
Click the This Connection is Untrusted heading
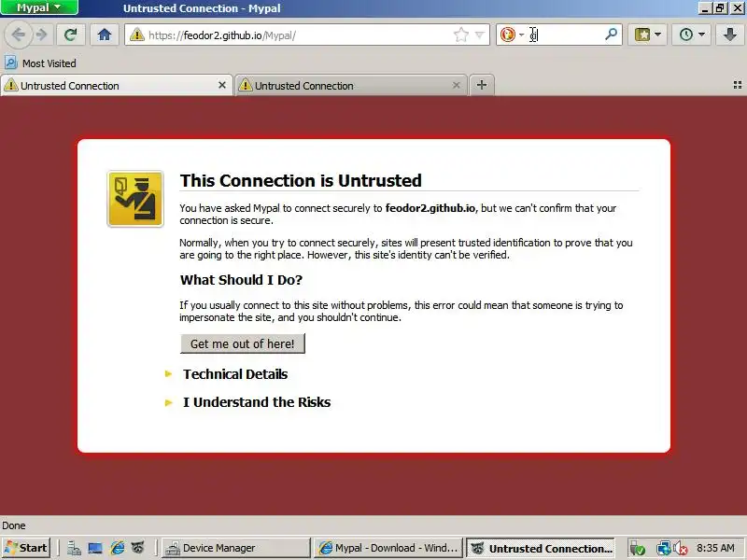[301, 180]
